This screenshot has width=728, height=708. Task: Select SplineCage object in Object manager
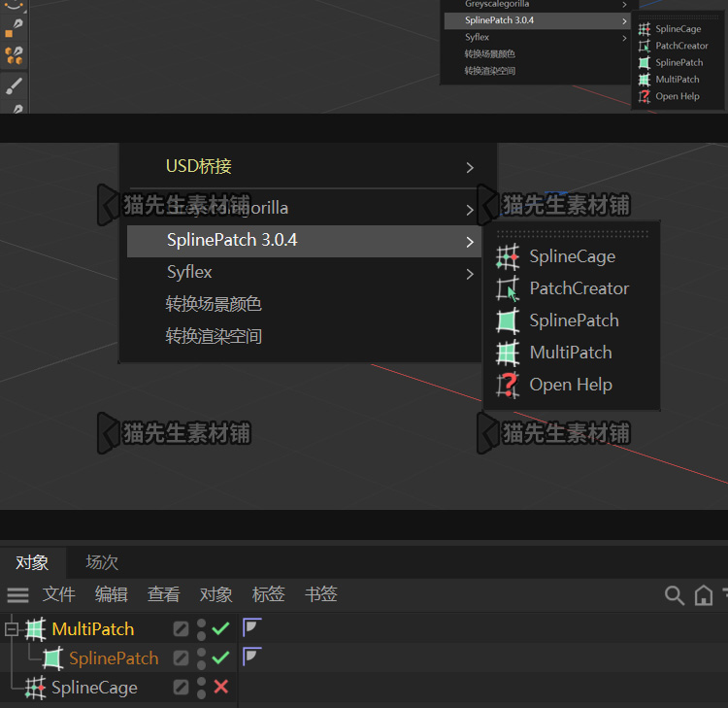point(94,688)
